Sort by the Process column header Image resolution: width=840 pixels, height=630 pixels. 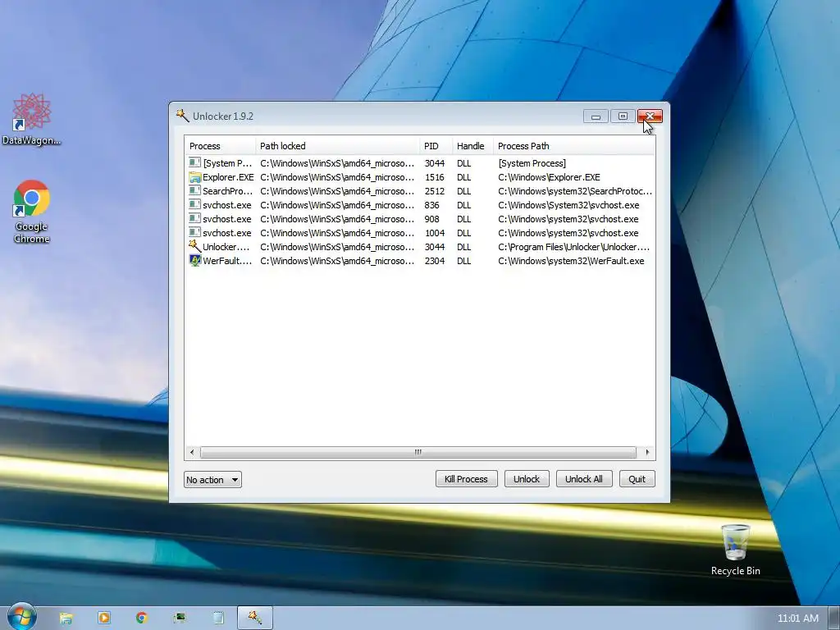click(x=220, y=146)
